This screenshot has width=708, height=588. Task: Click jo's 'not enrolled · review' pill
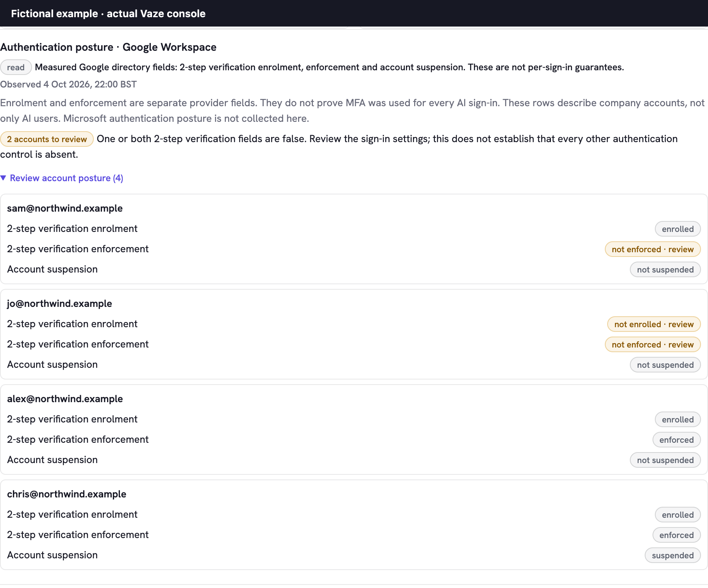(654, 324)
